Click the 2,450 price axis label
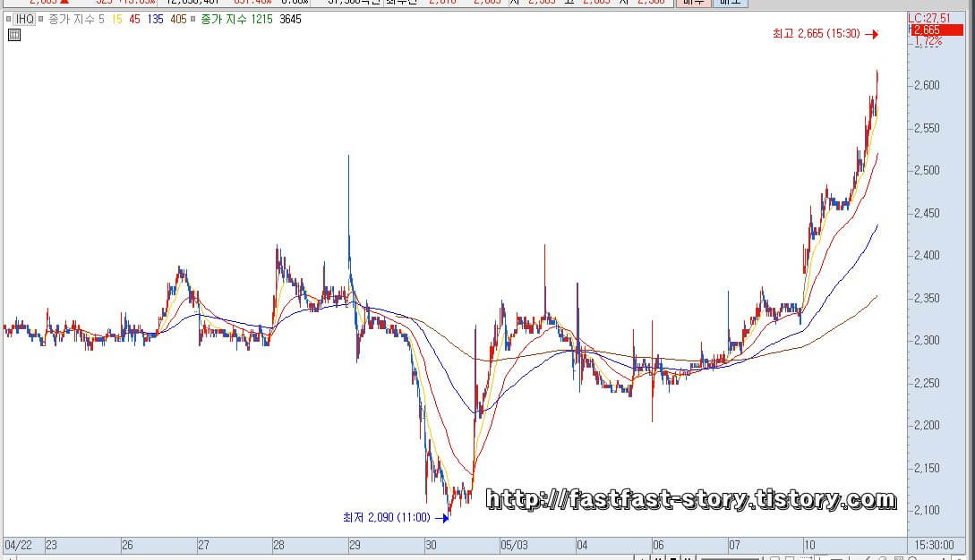 click(927, 213)
